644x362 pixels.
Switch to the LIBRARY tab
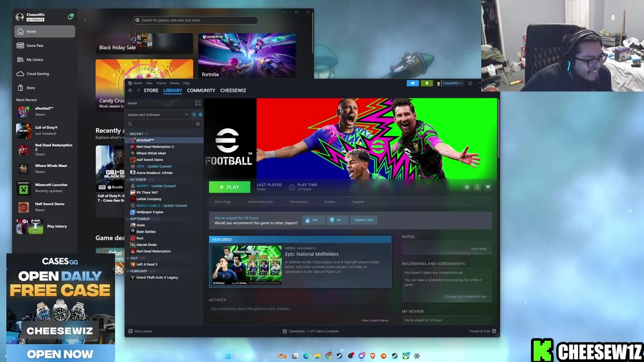click(173, 90)
